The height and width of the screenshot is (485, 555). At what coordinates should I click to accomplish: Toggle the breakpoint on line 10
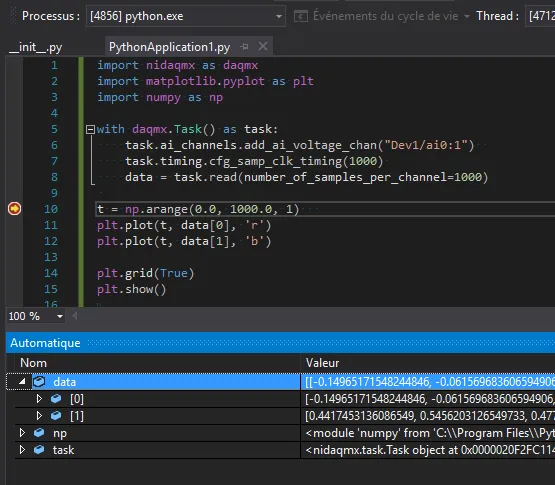click(15, 209)
